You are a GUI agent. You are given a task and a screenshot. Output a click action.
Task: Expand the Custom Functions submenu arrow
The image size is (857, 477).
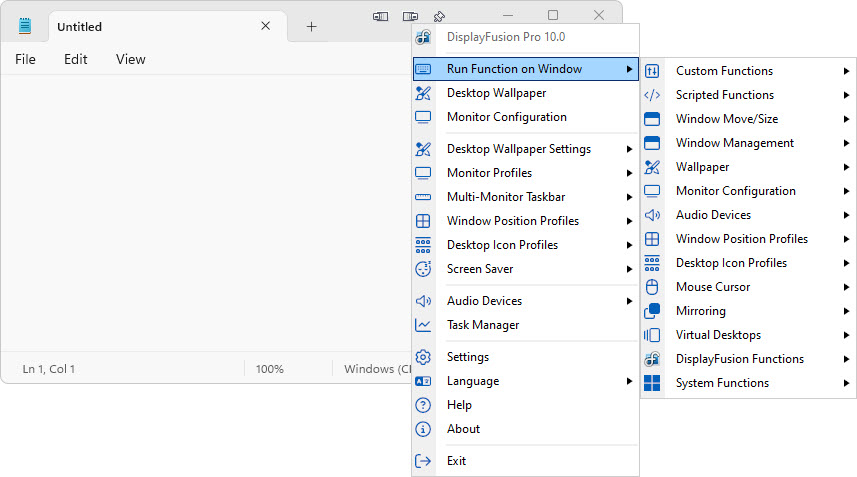click(x=846, y=71)
